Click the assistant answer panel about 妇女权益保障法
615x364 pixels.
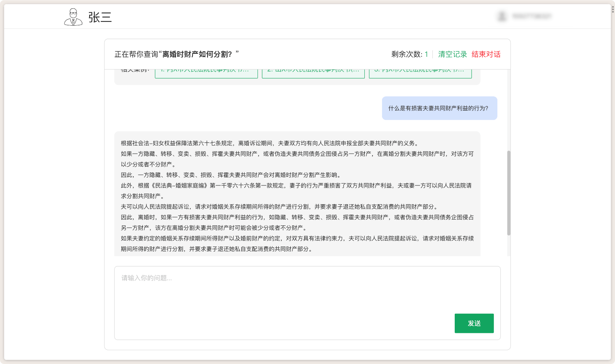click(x=297, y=194)
